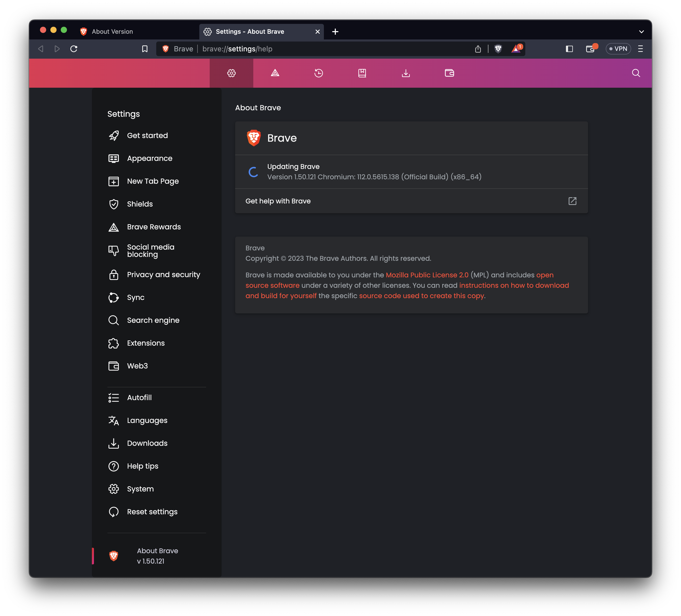This screenshot has height=616, width=681.
Task: Open Downloads icon in top bar
Action: [406, 73]
